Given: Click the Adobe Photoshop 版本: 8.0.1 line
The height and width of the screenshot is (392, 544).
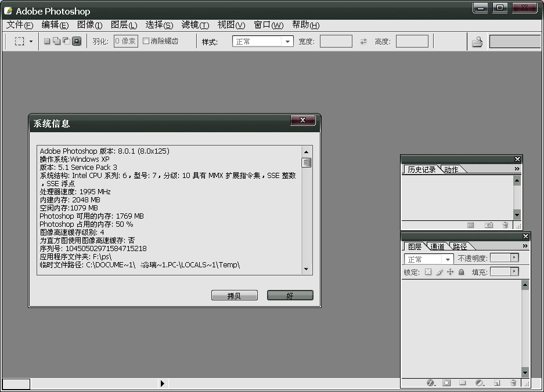Looking at the screenshot, I should [x=105, y=151].
